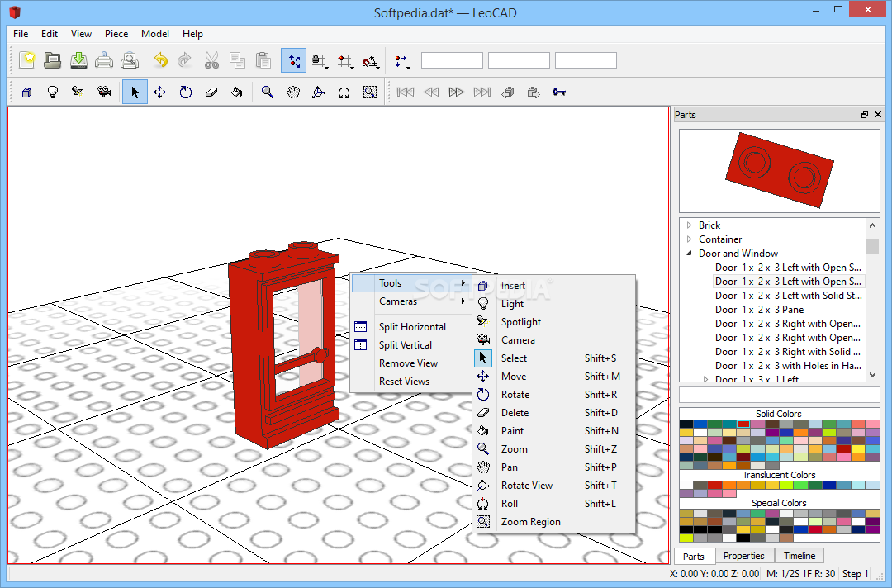
Task: Toggle the Select arrow tool in toolbar
Action: point(135,92)
